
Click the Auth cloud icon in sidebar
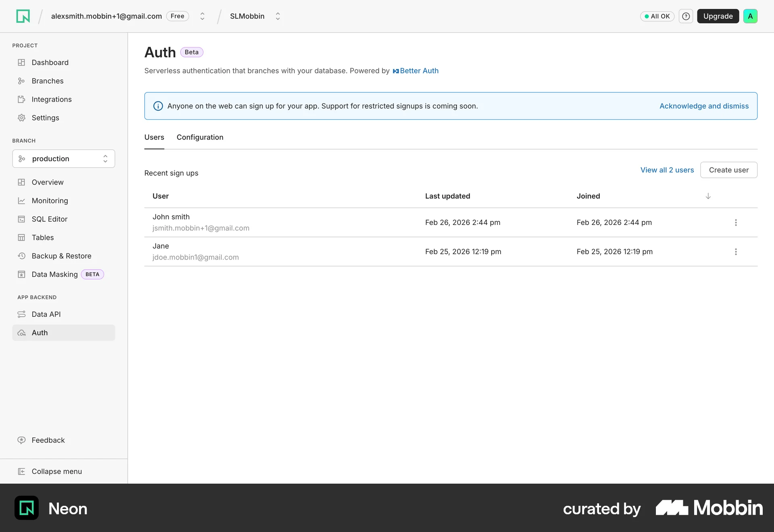21,333
